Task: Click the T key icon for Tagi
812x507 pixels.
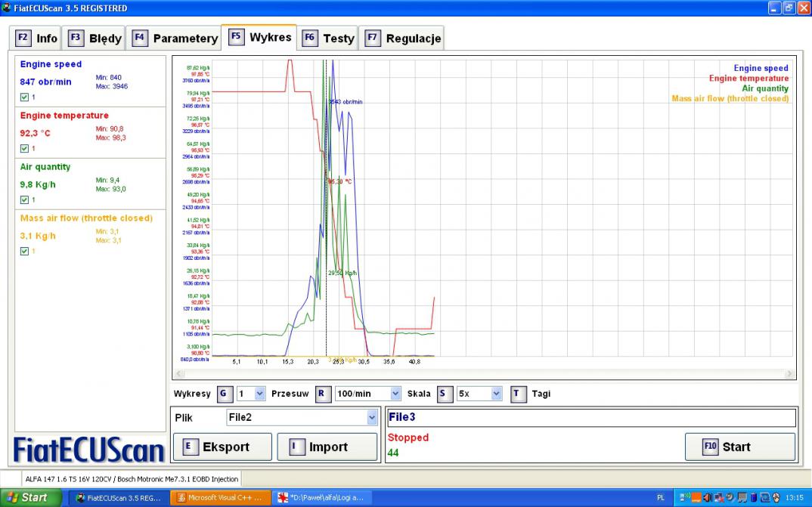Action: pos(518,394)
